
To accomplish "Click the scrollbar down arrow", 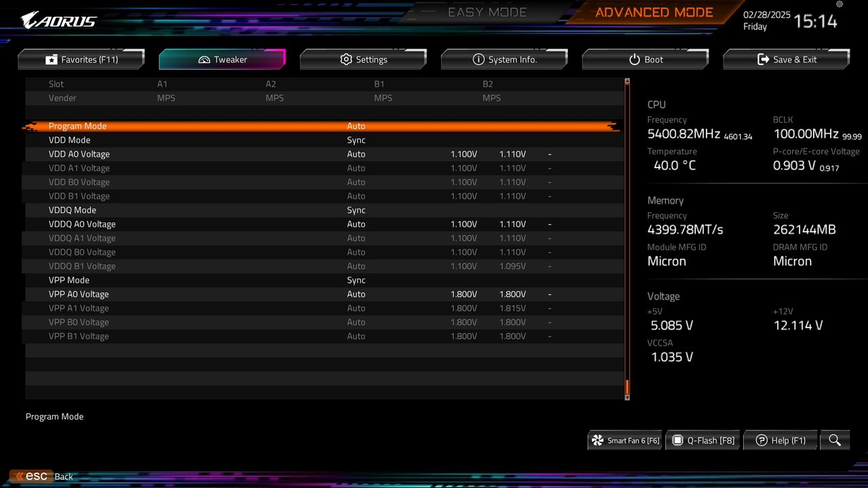I will pos(627,398).
